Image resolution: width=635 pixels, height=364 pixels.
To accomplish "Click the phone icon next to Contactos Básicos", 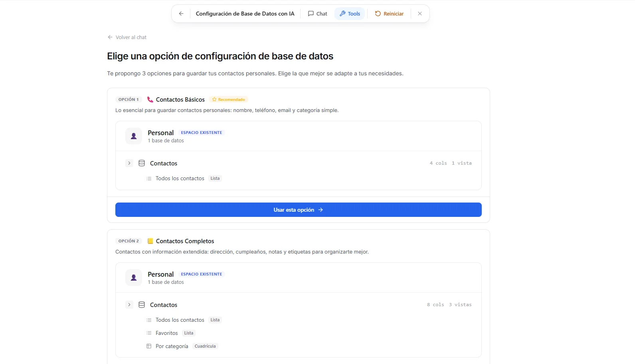I will 150,99.
